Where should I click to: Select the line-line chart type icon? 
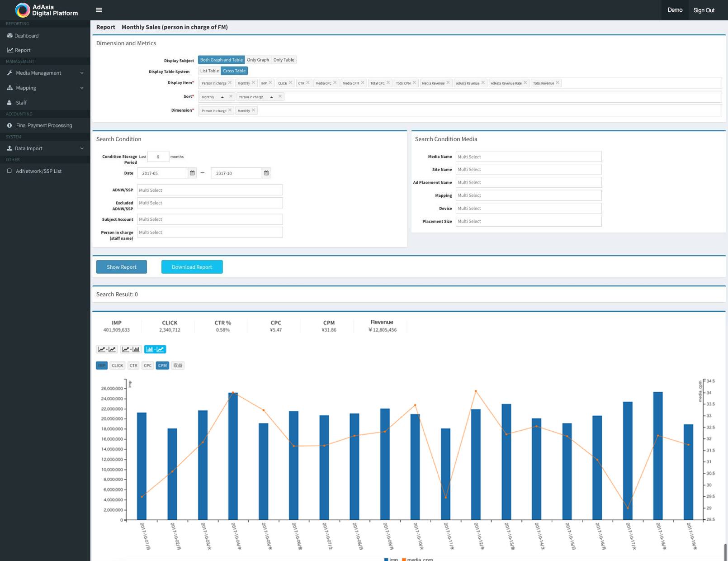[x=107, y=349]
